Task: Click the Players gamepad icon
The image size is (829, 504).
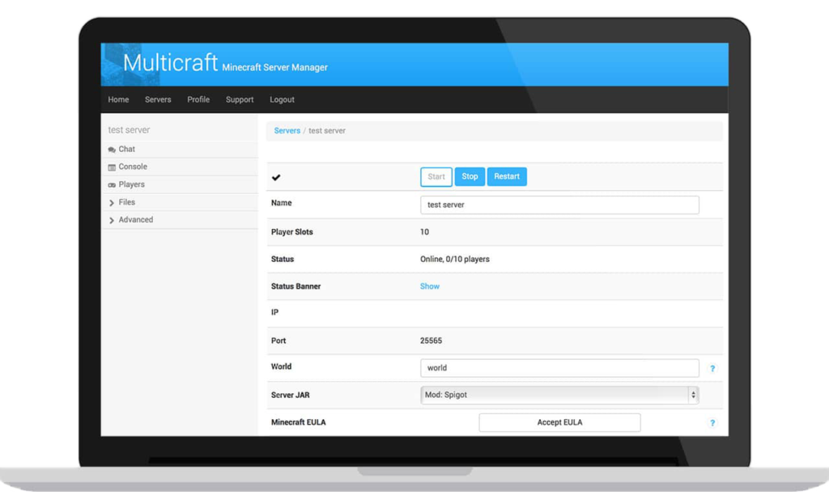Action: (112, 185)
